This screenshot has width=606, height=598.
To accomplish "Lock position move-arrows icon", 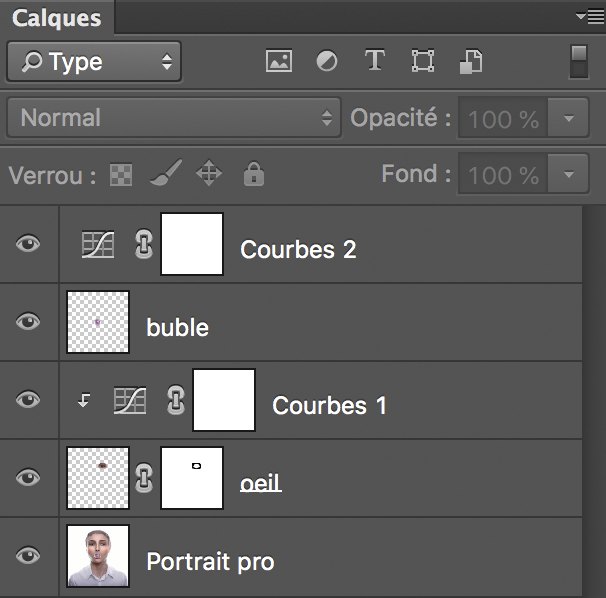I will pyautogui.click(x=209, y=173).
